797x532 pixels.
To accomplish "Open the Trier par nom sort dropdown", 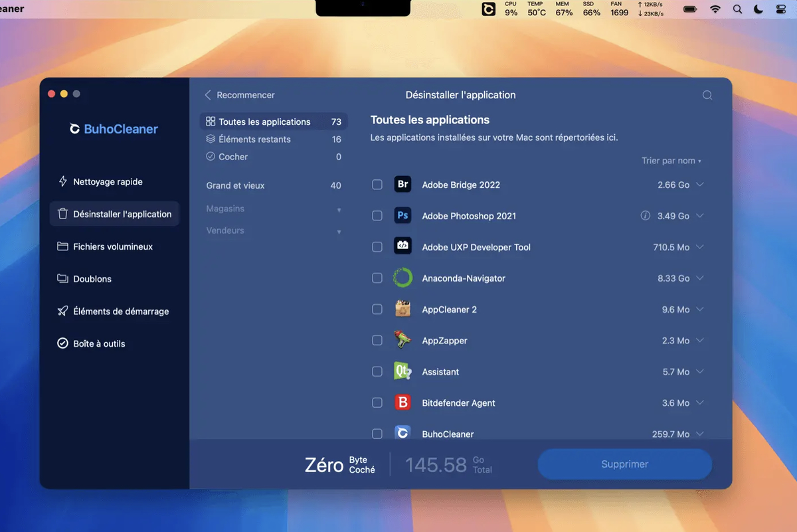I will coord(671,161).
